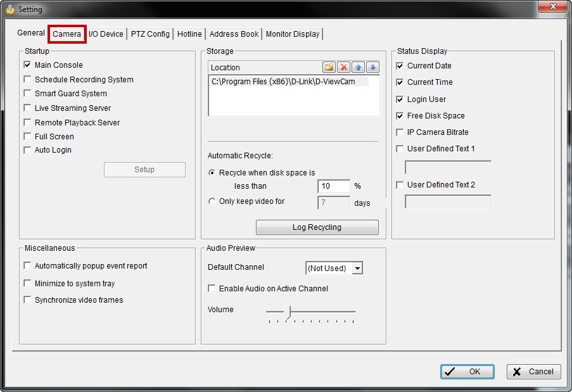The height and width of the screenshot is (392, 572).
Task: Click the red X delete location icon
Action: tap(343, 67)
